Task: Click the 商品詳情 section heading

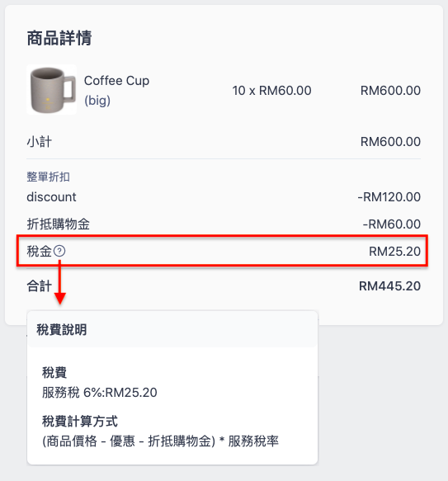Action: click(x=59, y=38)
